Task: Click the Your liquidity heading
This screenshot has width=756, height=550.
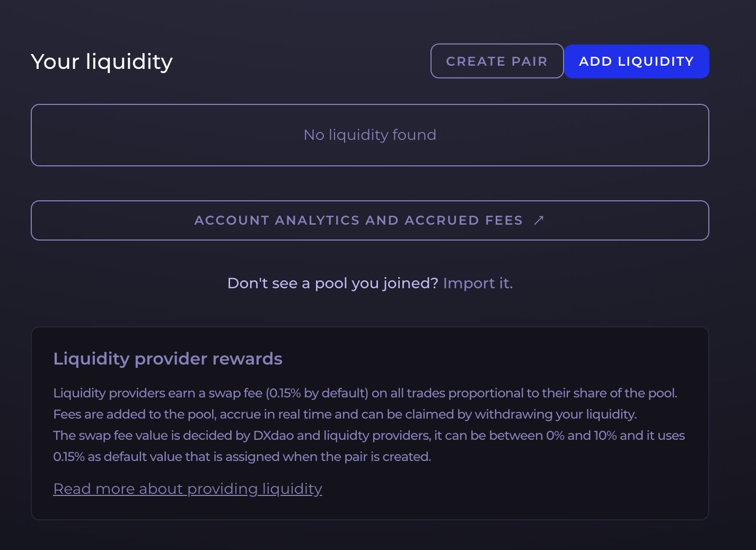Action: pyautogui.click(x=102, y=62)
